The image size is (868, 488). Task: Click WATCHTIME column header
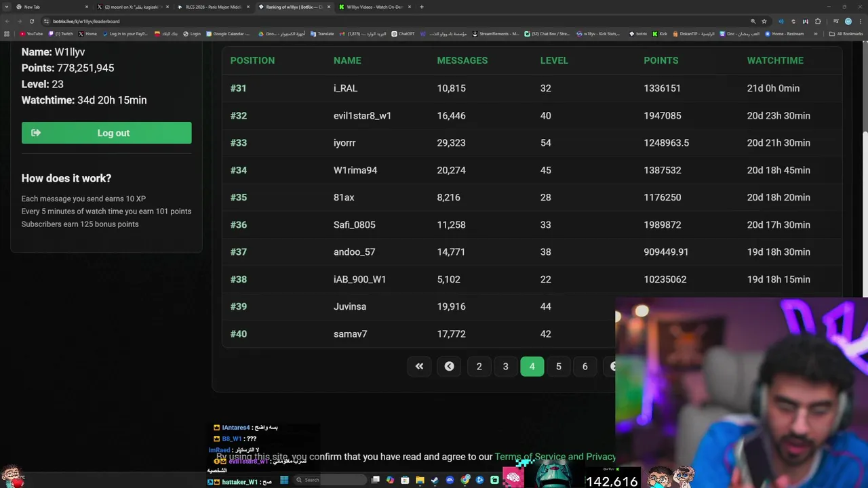point(775,60)
